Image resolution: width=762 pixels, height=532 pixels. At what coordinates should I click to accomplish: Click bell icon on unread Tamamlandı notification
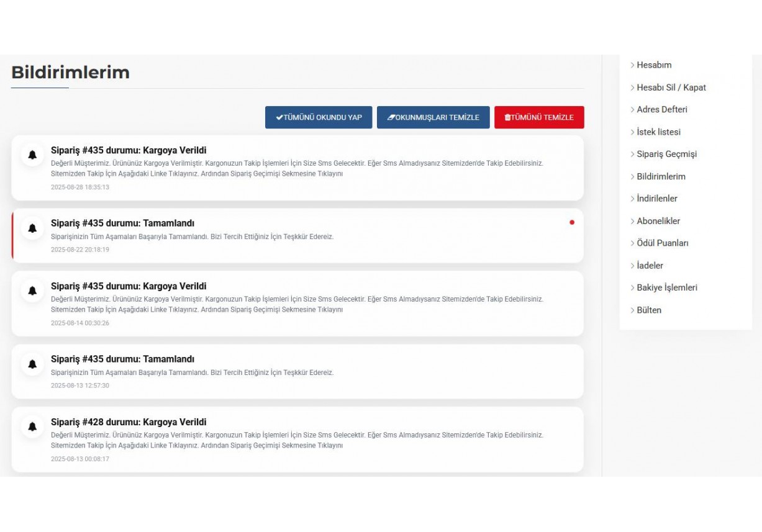point(32,228)
